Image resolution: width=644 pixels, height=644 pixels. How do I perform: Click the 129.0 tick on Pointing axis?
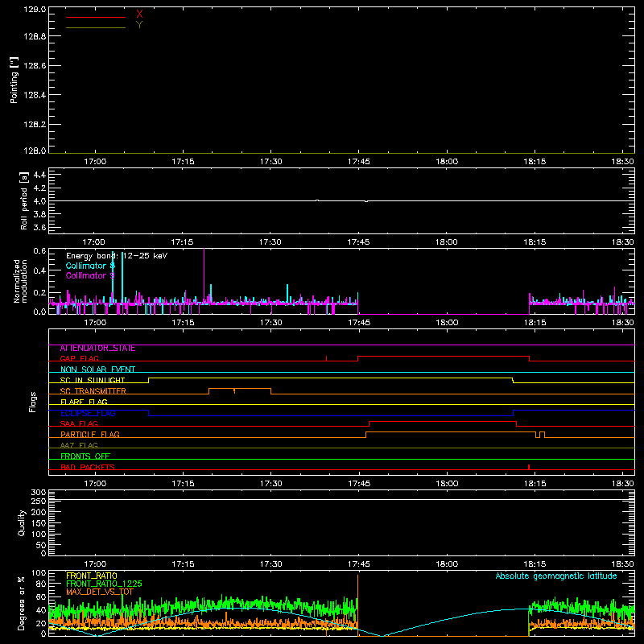point(35,10)
